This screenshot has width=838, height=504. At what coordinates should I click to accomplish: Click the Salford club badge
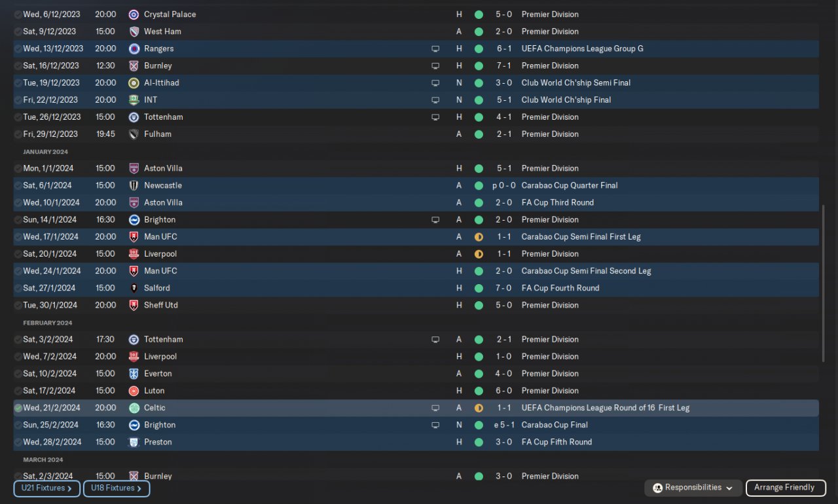[134, 288]
